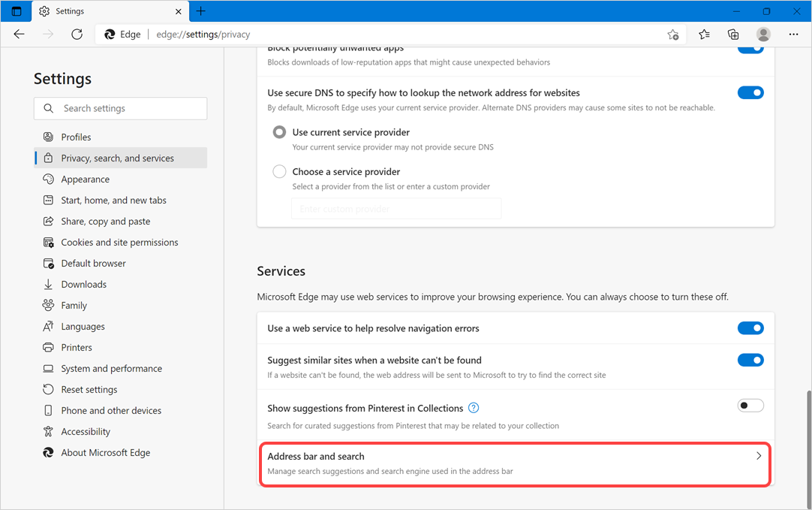The image size is (812, 510).
Task: Expand Address bar and search settings
Action: tap(515, 463)
